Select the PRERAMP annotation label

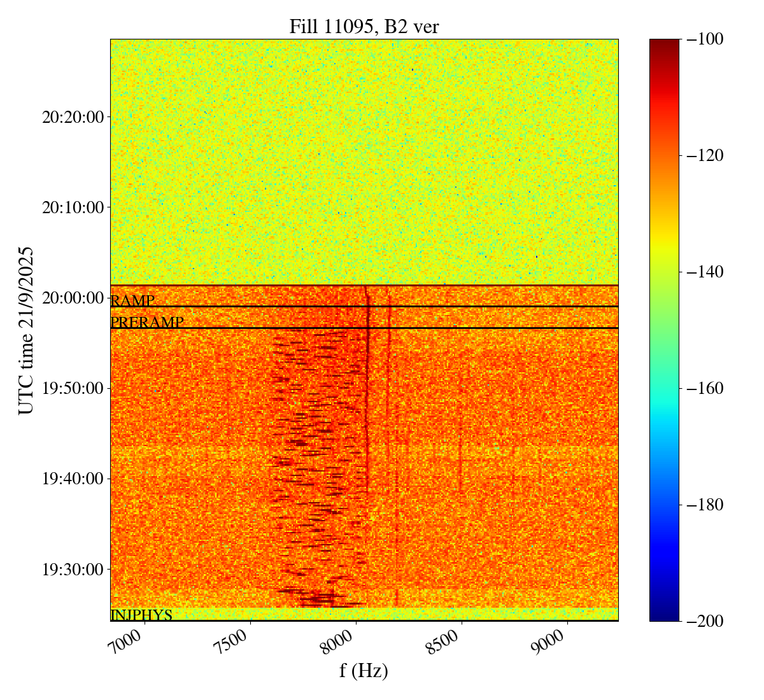147,323
